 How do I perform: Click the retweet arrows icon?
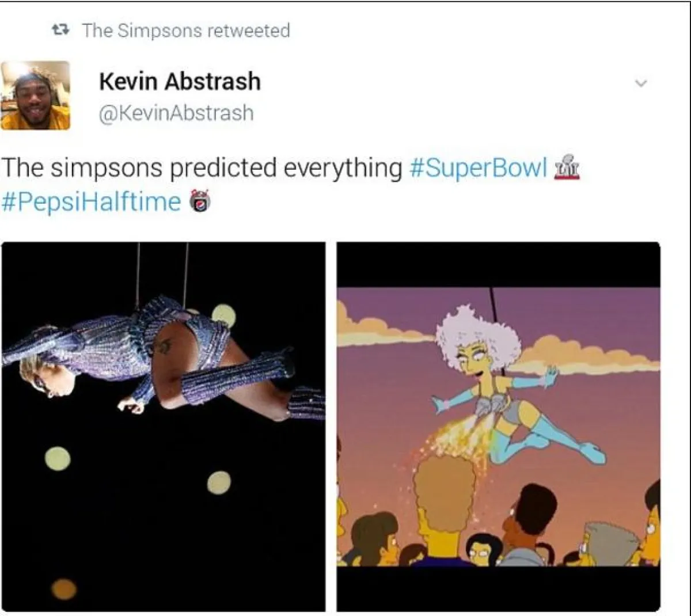(x=60, y=30)
